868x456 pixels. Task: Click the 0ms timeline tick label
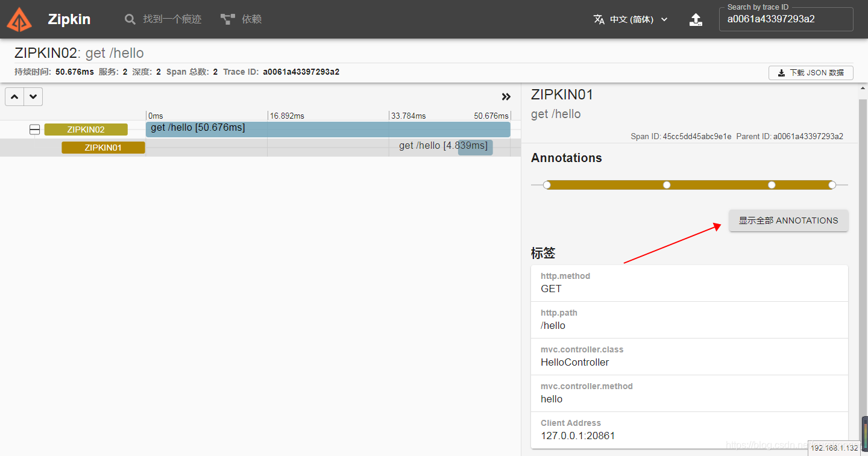tap(156, 116)
